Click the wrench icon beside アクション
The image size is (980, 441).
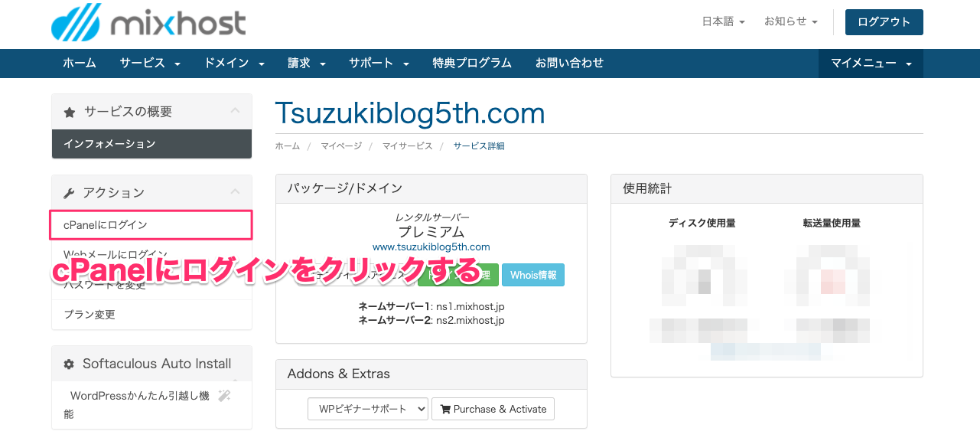[69, 193]
